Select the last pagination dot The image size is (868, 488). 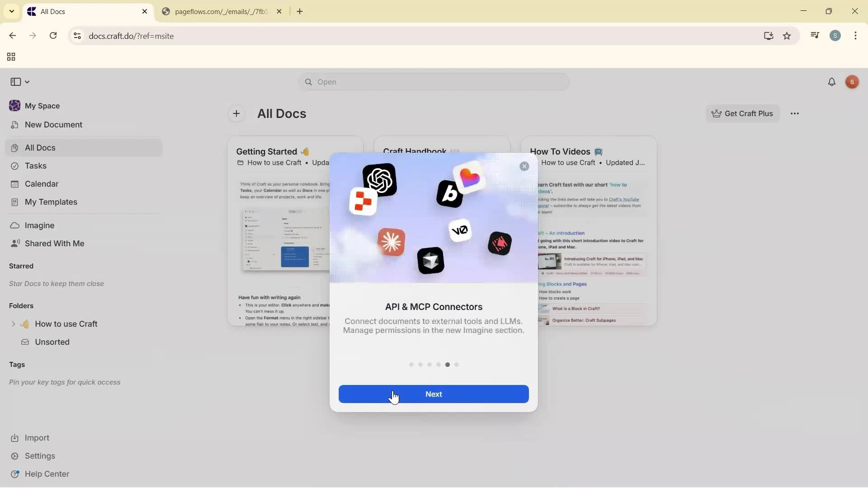pos(457,364)
